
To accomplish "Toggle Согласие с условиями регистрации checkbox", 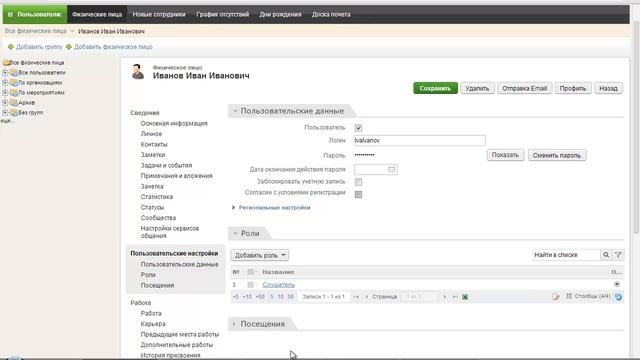I will [358, 194].
